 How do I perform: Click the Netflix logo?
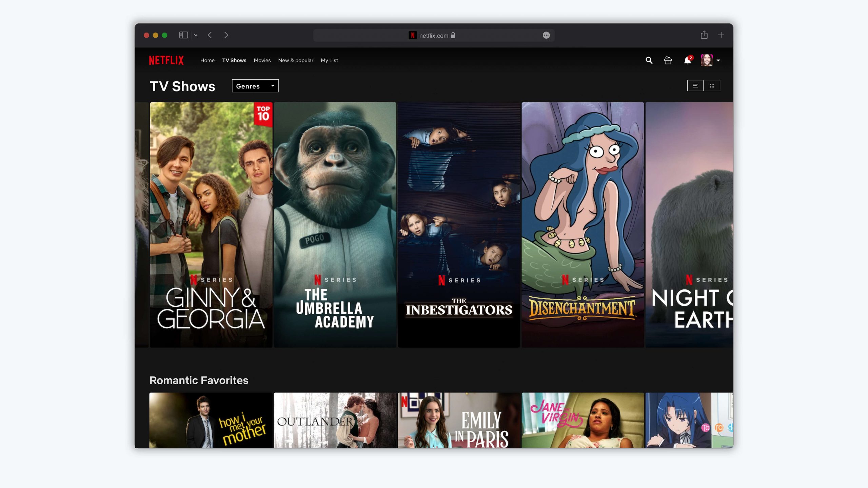(166, 60)
